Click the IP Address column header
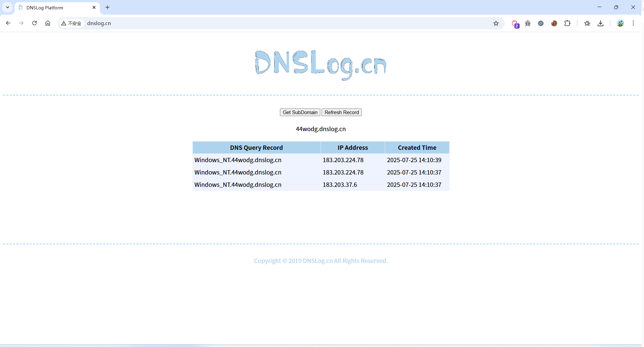The image size is (644, 347). pos(353,147)
